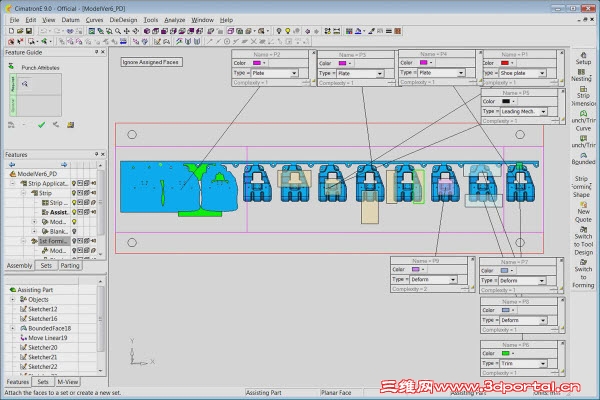Click black color swatch of punch P5
Viewport: 600px width, 400px height.
tap(506, 101)
